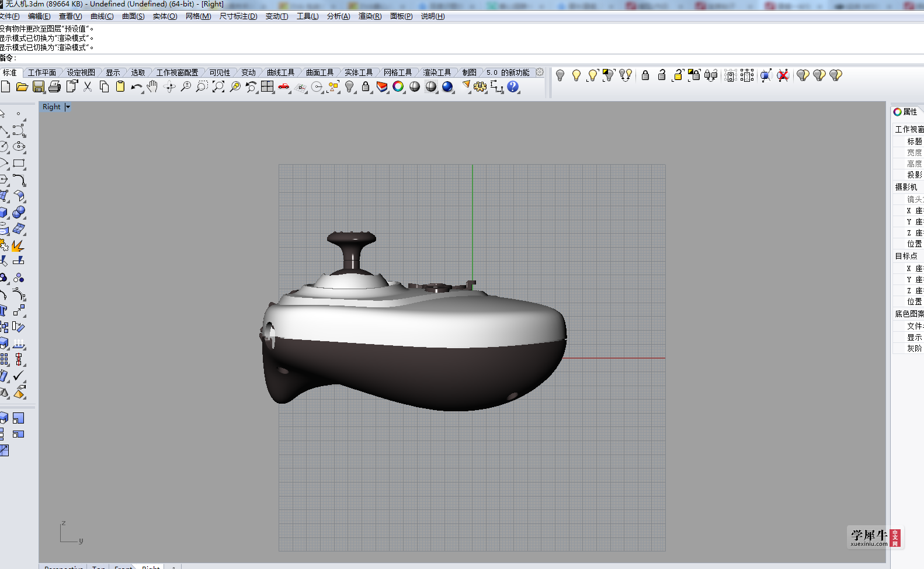This screenshot has width=924, height=569.
Task: Switch to the 渲染工具 toolbar tab
Action: [x=437, y=72]
